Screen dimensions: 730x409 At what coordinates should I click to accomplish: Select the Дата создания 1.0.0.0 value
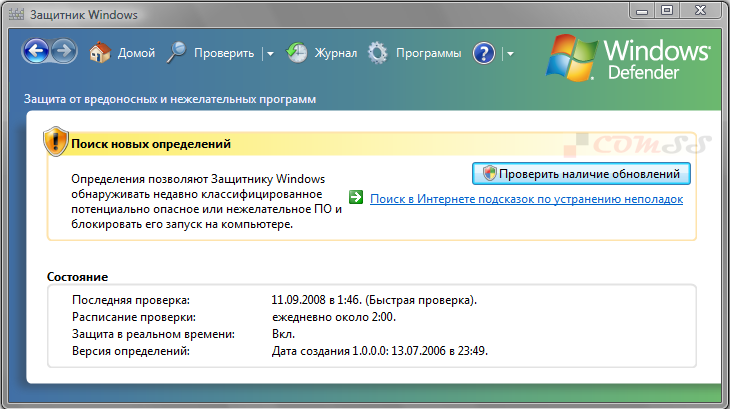(379, 351)
